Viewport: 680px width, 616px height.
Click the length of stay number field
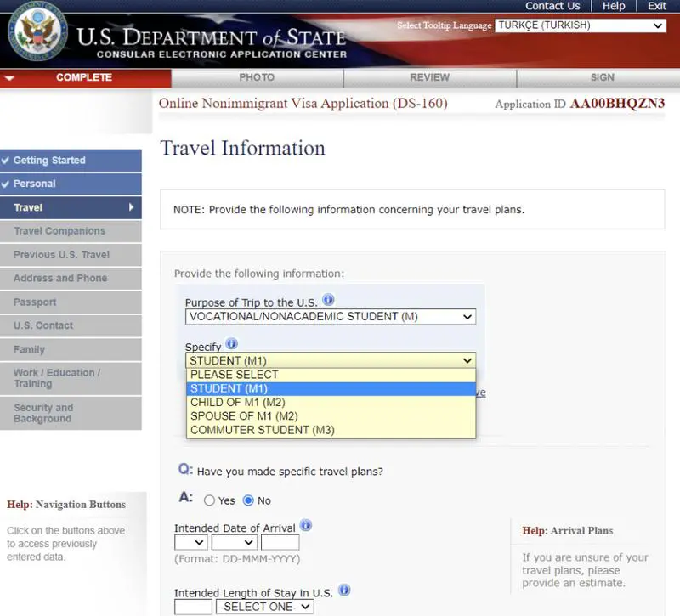coord(193,607)
